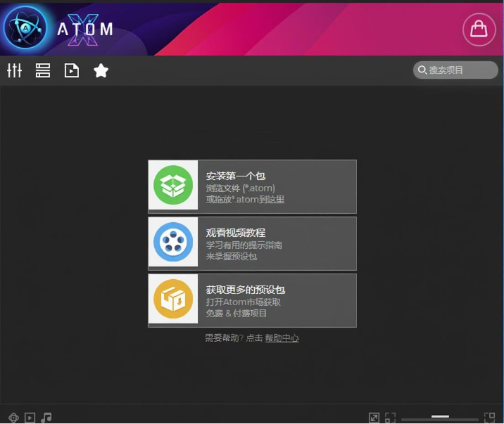Open the sliders settings panel icon
The width and height of the screenshot is (504, 424).
tap(15, 70)
